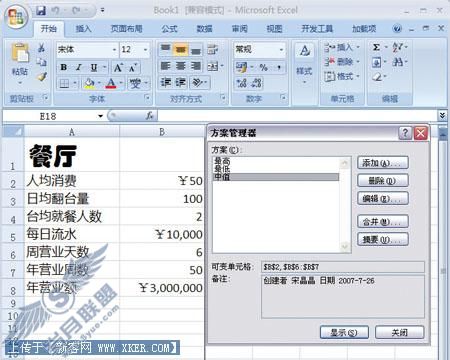Switch to the 页面布局 tab
Viewport: 450px width, 360px height.
click(x=126, y=29)
